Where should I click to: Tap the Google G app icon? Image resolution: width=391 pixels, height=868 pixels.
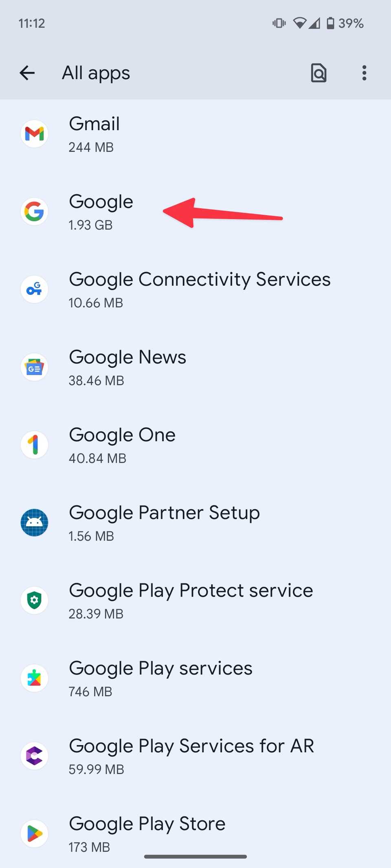pos(34,212)
